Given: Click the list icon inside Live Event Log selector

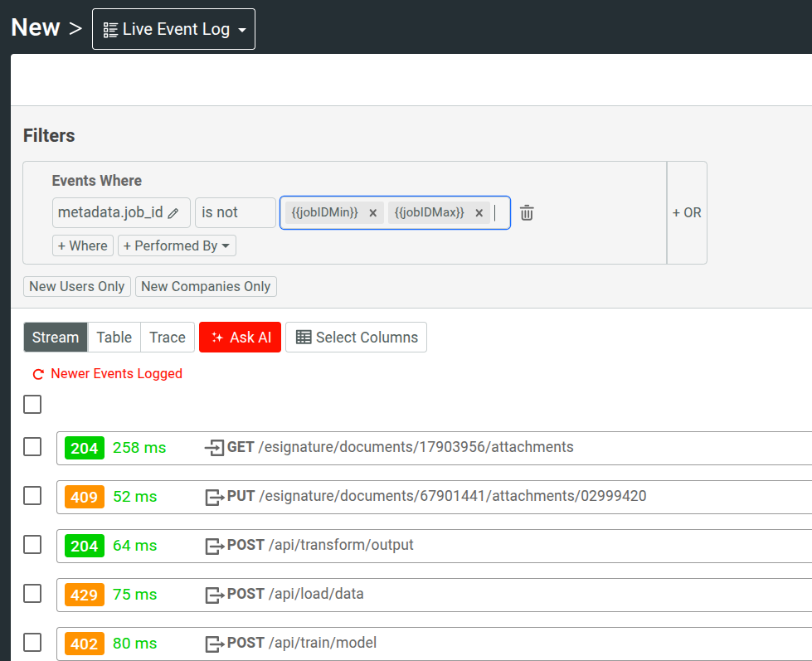Looking at the screenshot, I should click(109, 28).
